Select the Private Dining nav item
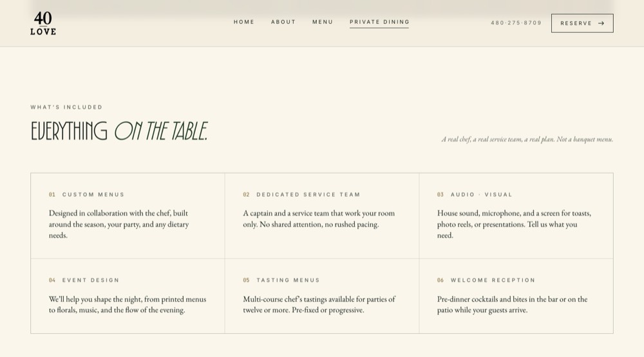This screenshot has height=357, width=644. tap(379, 22)
